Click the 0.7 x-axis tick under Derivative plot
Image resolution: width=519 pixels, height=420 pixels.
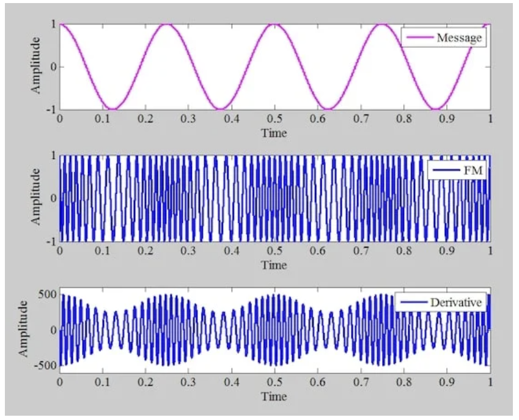(x=361, y=382)
